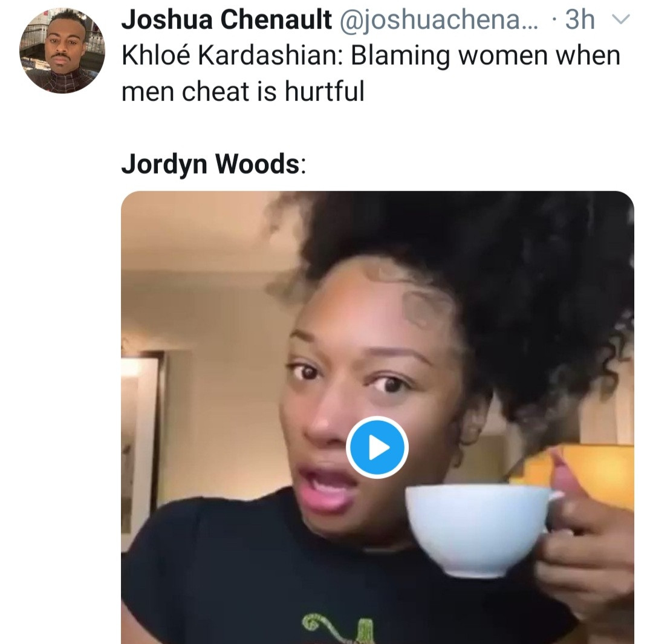
Task: Open the @joshuachena... handle link
Action: tap(439, 19)
